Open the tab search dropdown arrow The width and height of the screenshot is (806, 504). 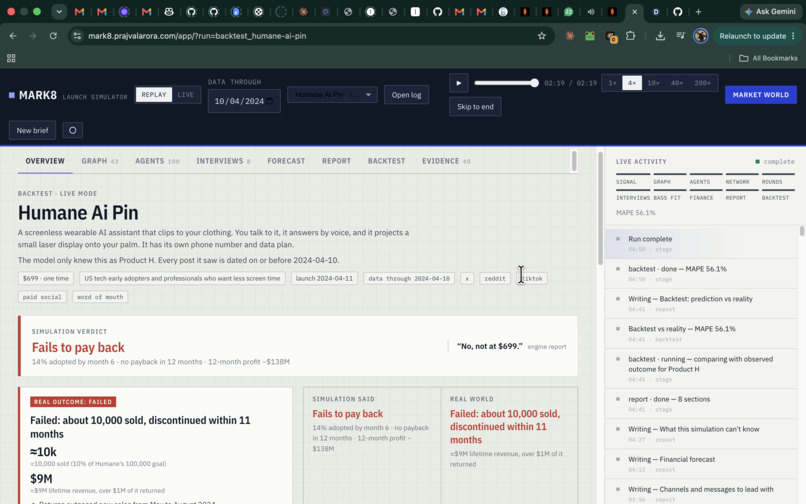[x=59, y=11]
